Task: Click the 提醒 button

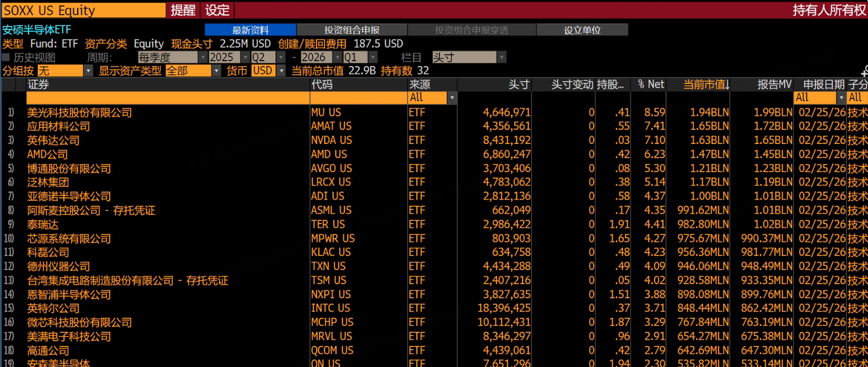Action: [x=183, y=10]
